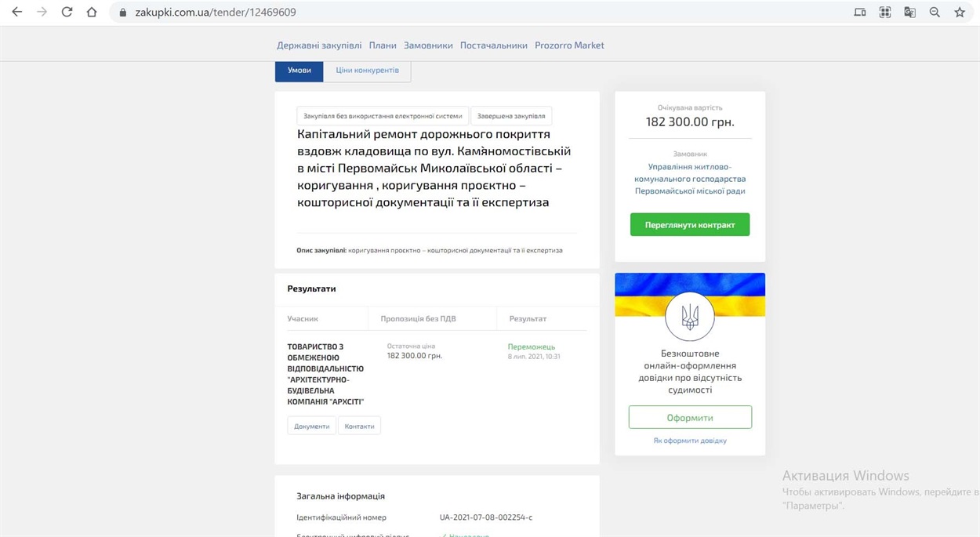Open the Як оформити довідку link
The width and height of the screenshot is (980, 537).
690,441
